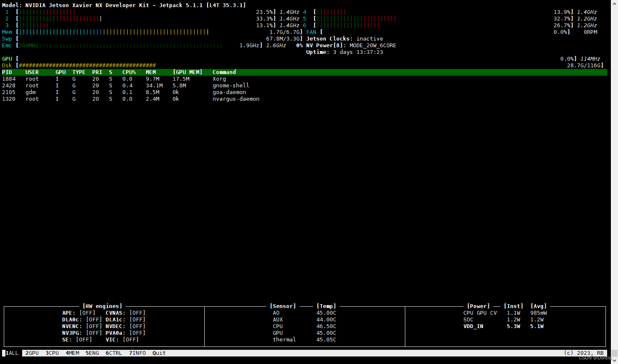This screenshot has height=364, width=618.
Task: Click the [HW engines] panel title
Action: (102, 306)
